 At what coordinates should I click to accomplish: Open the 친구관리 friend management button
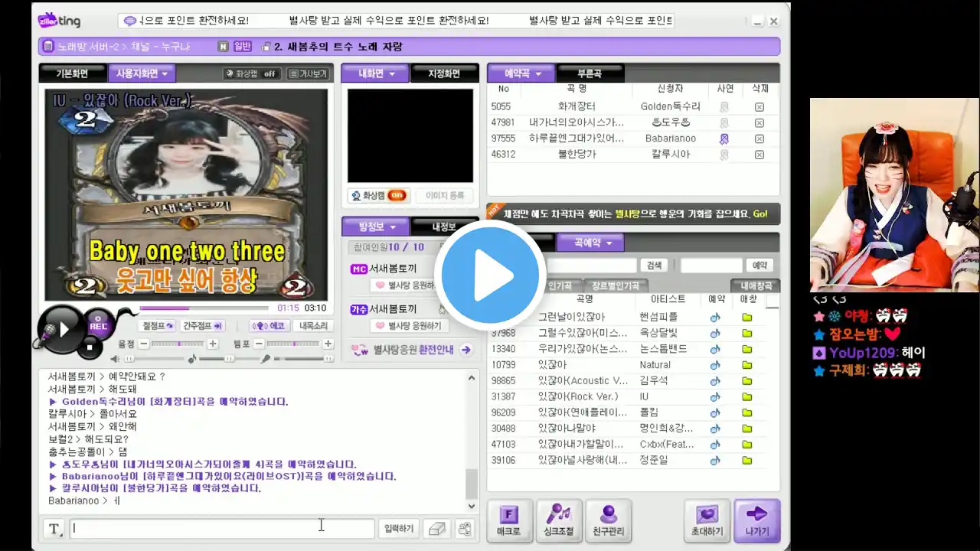pyautogui.click(x=609, y=520)
